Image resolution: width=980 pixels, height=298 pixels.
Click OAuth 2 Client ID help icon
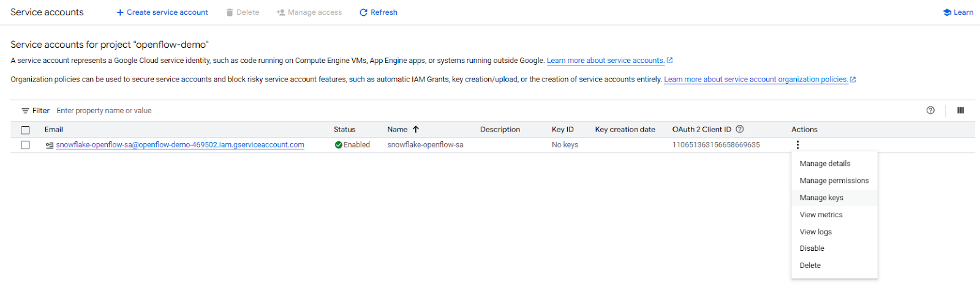pyautogui.click(x=740, y=129)
